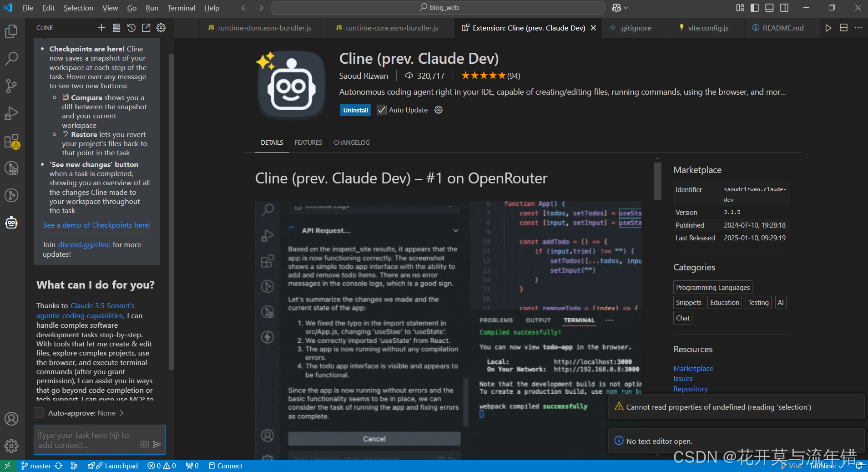
Task: Open the Source Control view
Action: point(11,86)
